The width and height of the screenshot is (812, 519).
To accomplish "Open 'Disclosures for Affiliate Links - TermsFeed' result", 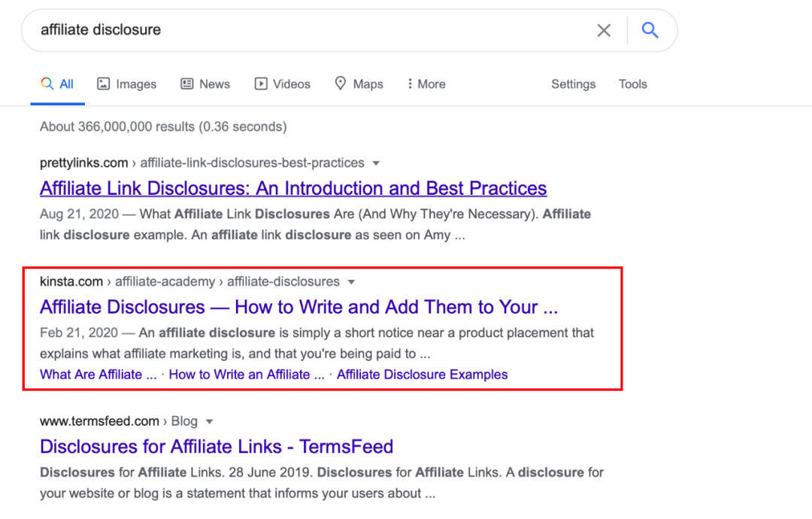I will (x=217, y=447).
